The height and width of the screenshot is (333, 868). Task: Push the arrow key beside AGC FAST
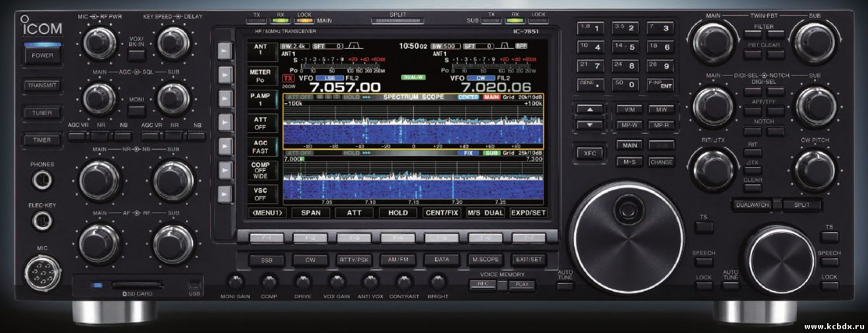coord(226,146)
